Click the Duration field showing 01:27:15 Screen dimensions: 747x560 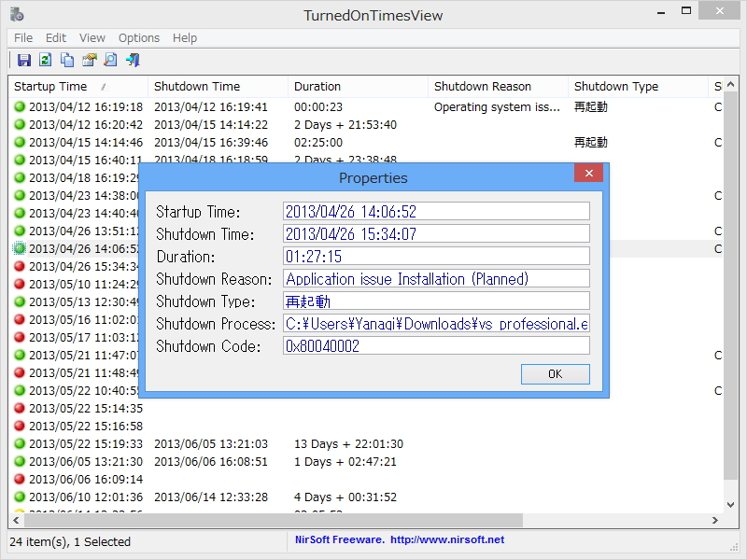click(x=436, y=256)
